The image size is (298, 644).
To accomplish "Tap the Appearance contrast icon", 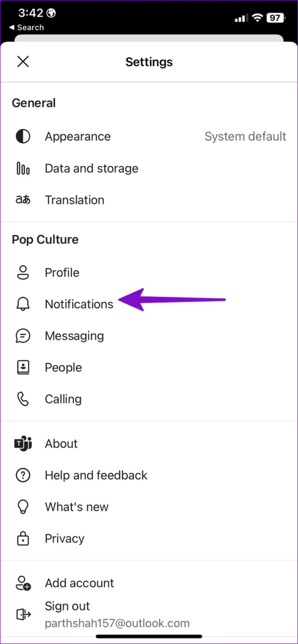I will pos(23,136).
